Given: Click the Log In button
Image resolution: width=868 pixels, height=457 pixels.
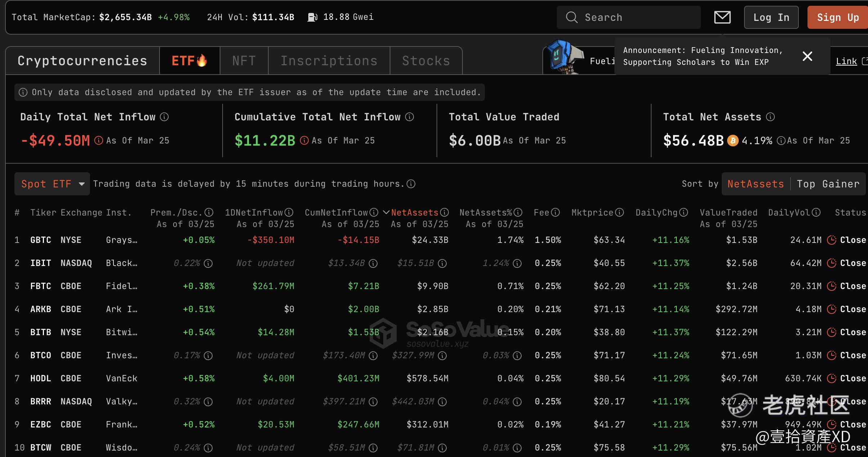Looking at the screenshot, I should point(771,17).
